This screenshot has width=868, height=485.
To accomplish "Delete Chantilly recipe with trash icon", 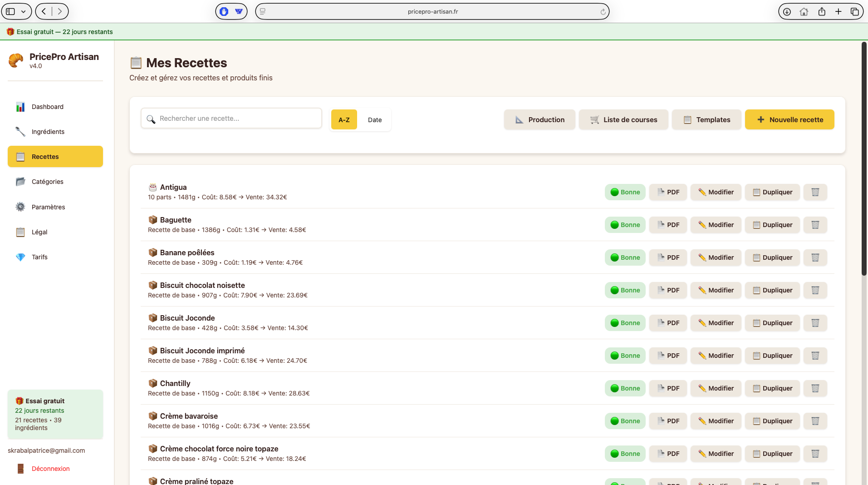I will (x=815, y=388).
